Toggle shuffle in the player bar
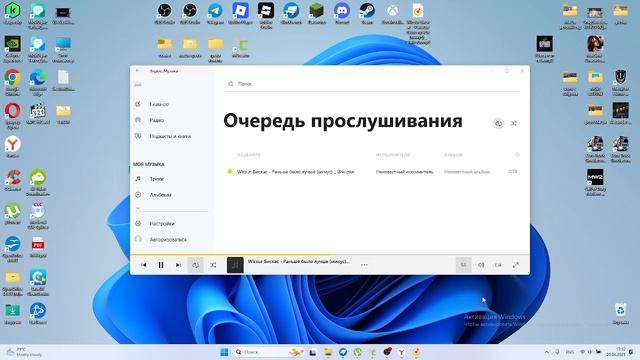The height and width of the screenshot is (360, 640). point(213,265)
